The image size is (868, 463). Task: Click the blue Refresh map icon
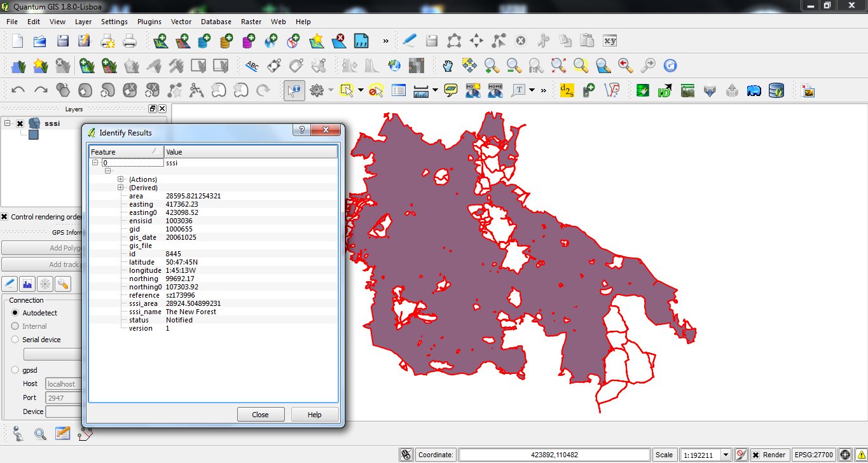[x=670, y=66]
